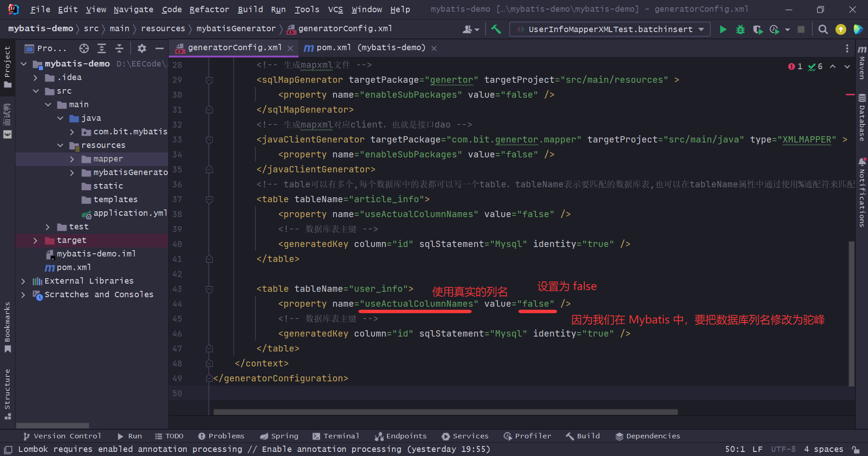Viewport: 868px width, 456px height.
Task: Click the mybatisGenerator breadcrumb
Action: click(236, 28)
